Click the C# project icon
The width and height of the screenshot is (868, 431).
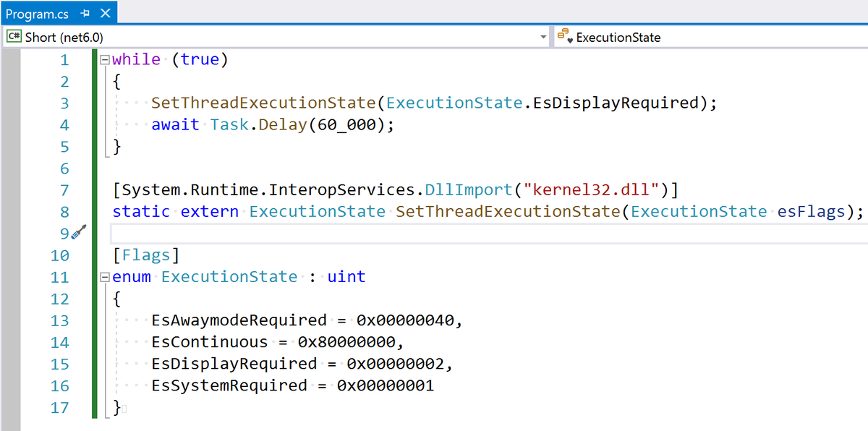14,37
